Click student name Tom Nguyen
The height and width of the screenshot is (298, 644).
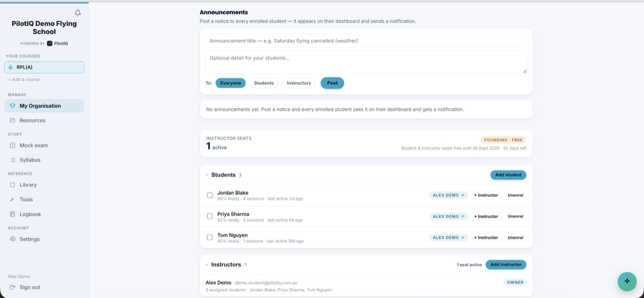tap(232, 235)
